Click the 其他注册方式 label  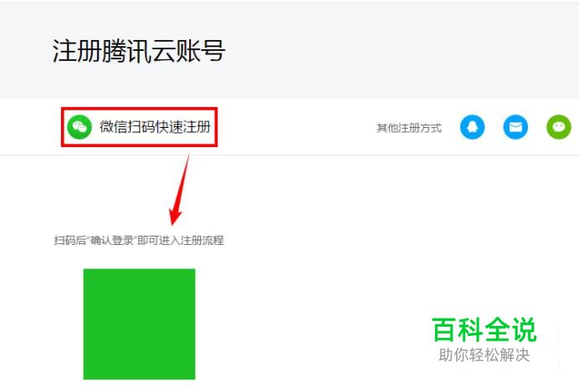click(409, 128)
